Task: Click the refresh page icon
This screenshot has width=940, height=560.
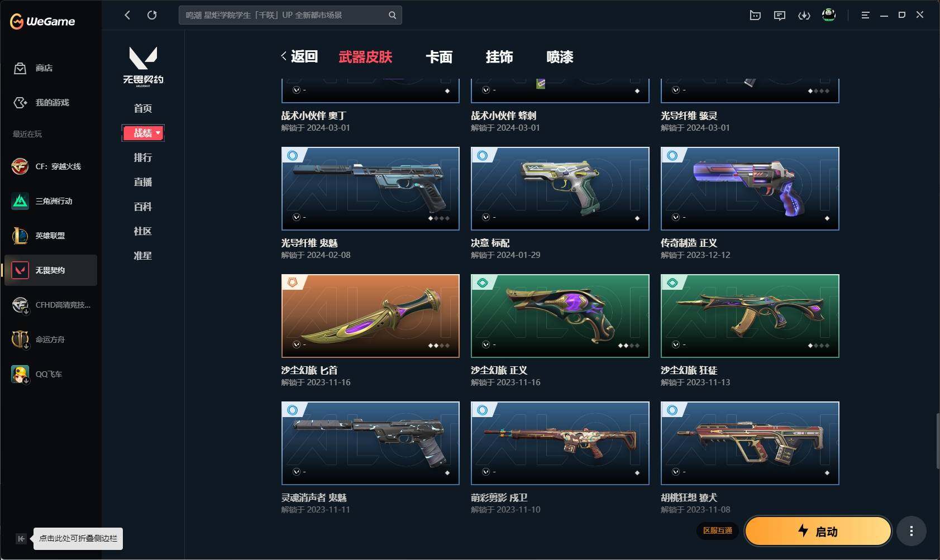Action: [152, 15]
